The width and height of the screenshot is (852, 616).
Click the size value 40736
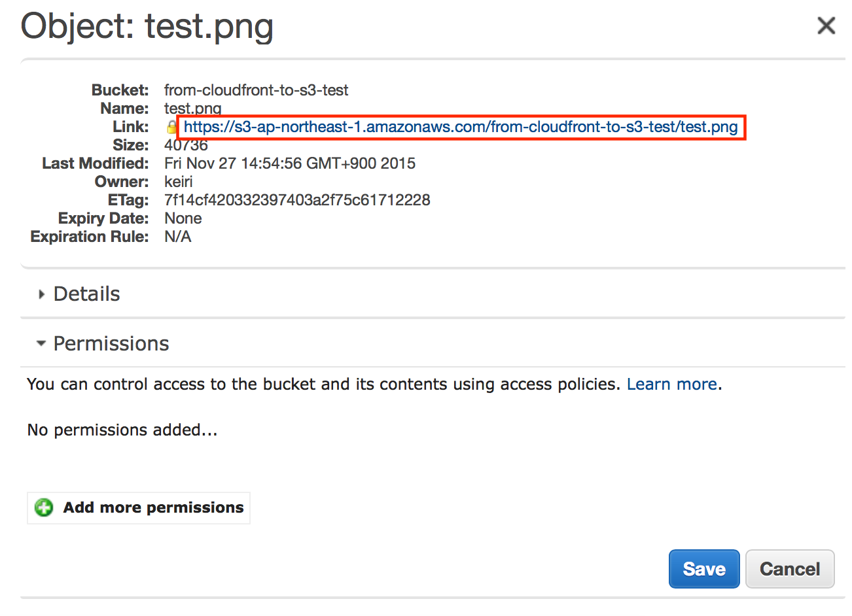[x=186, y=145]
